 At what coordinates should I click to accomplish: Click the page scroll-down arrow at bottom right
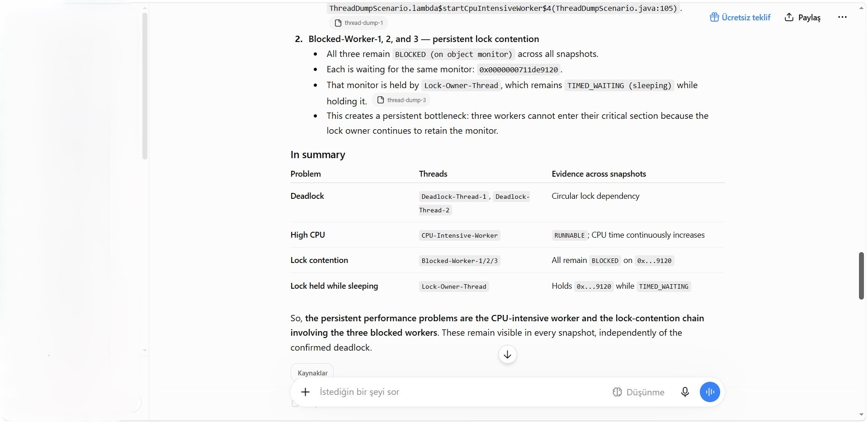(x=861, y=415)
